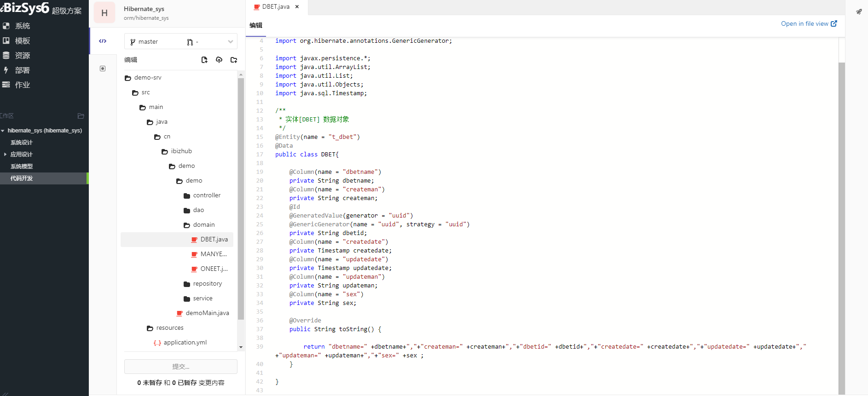This screenshot has height=396, width=868.
Task: Click the workspace folder icon
Action: [x=81, y=116]
